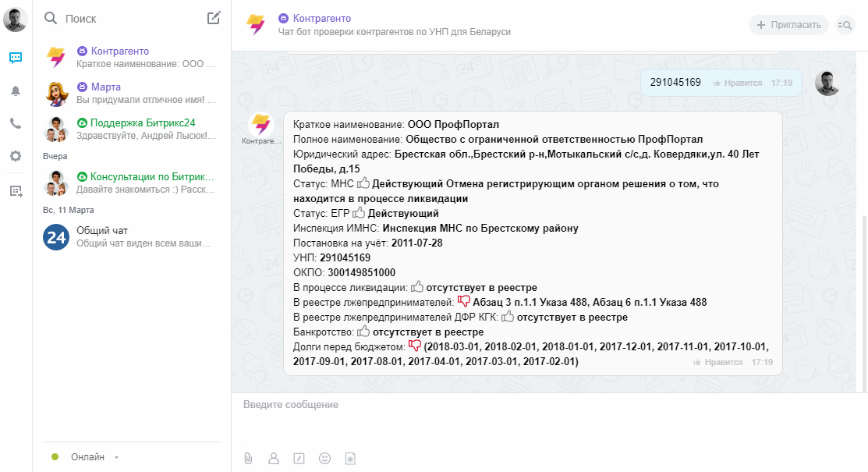Open Общий чат from the chat list

click(102, 230)
